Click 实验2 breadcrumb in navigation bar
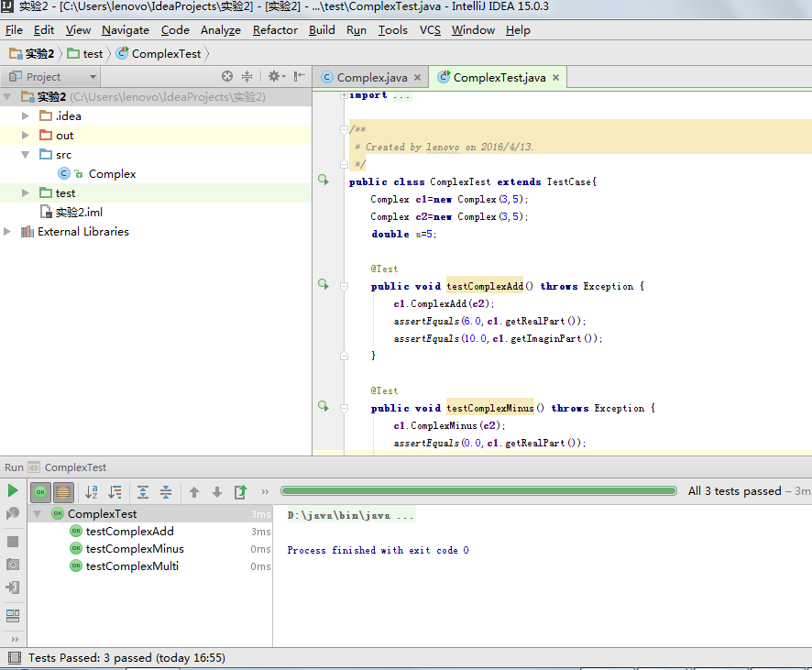 [x=32, y=54]
